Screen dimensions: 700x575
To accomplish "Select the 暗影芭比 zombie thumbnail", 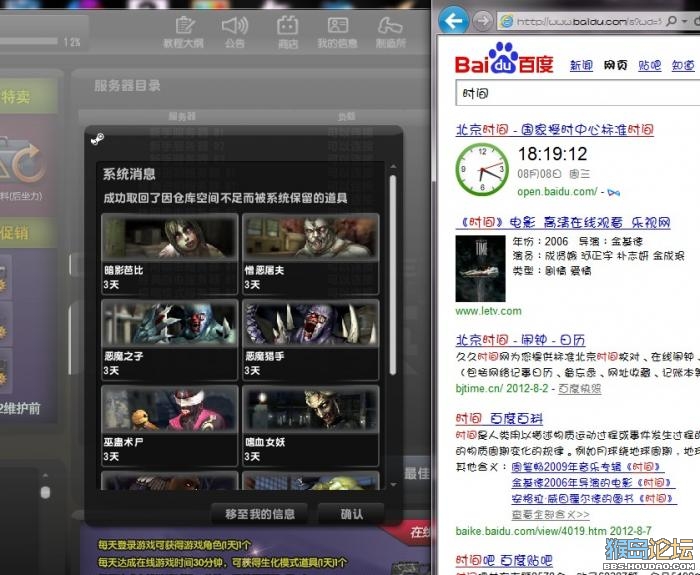I will coord(169,238).
